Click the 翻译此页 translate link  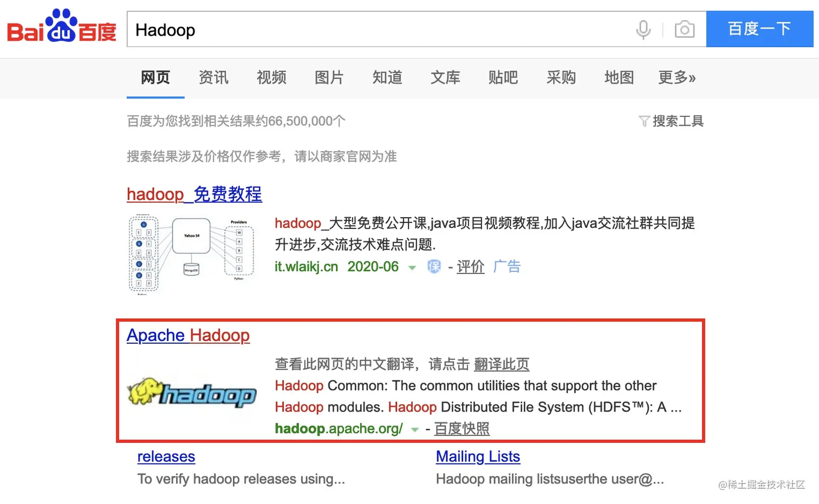(502, 364)
